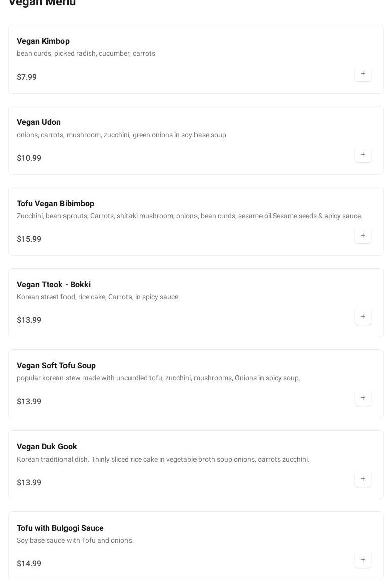Tap plus icon for Vegan Soft Tofu Soup

[363, 398]
